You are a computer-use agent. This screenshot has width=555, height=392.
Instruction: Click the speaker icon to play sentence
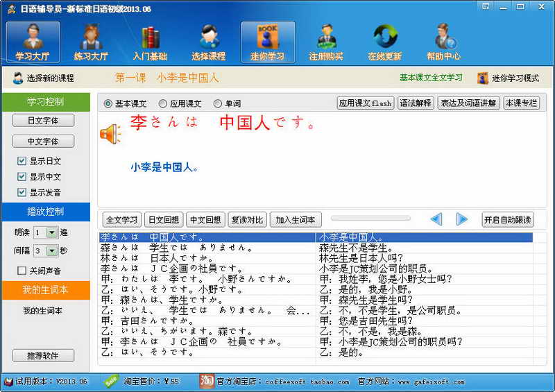[110, 134]
